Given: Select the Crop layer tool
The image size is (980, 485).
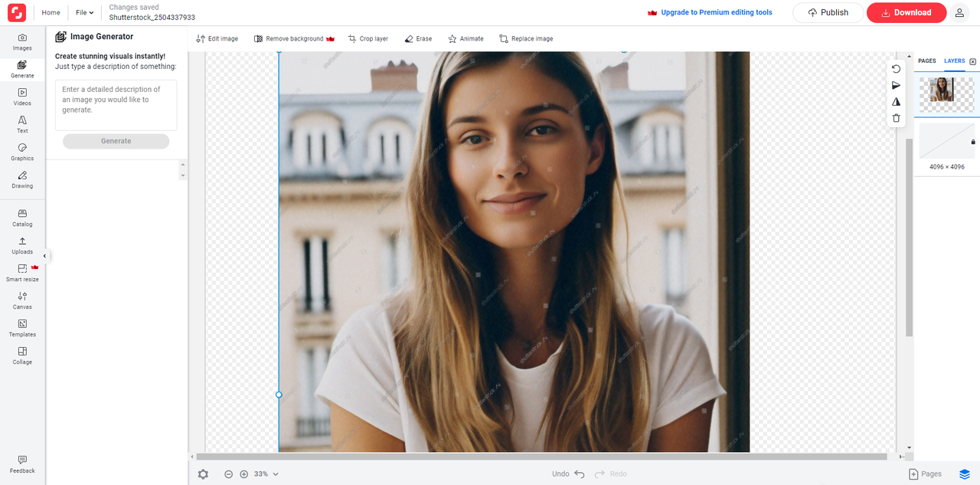Looking at the screenshot, I should pos(368,39).
